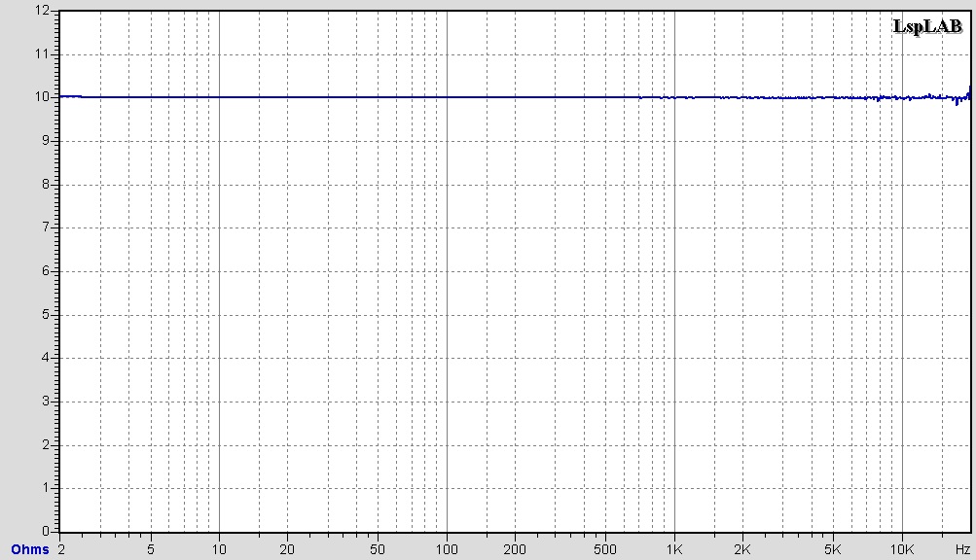Image resolution: width=976 pixels, height=560 pixels.
Task: Click the 11 ohms y-axis label
Action: 42,54
